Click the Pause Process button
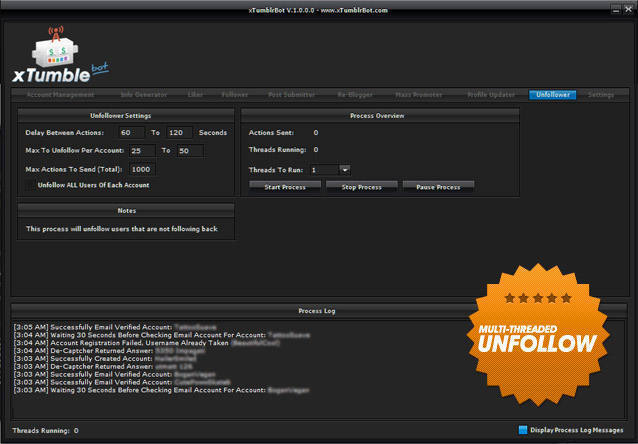Screen dimensions: 638x444 (438, 187)
